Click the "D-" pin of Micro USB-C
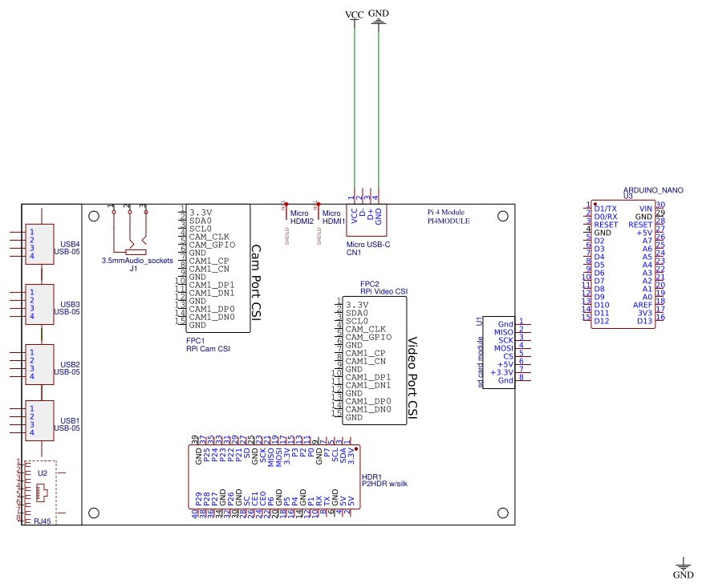The image size is (702, 588). pos(362,214)
